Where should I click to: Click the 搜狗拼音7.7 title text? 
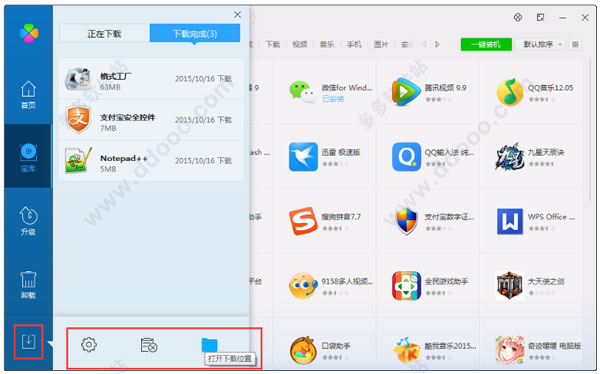click(x=341, y=217)
